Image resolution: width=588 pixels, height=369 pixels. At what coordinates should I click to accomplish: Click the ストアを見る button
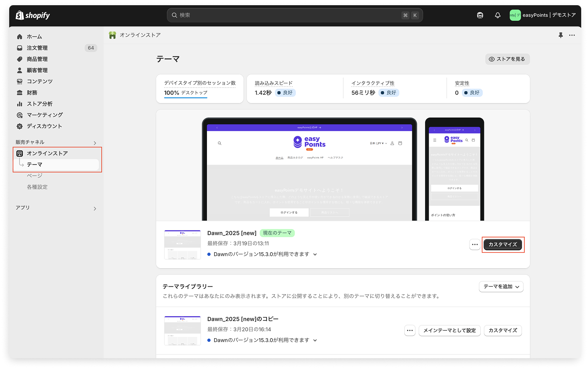(508, 59)
